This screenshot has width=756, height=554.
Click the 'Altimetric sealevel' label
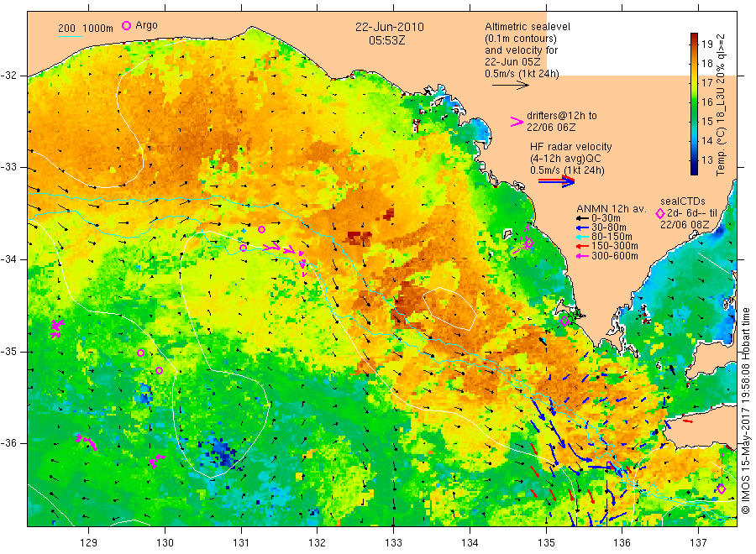coord(527,27)
